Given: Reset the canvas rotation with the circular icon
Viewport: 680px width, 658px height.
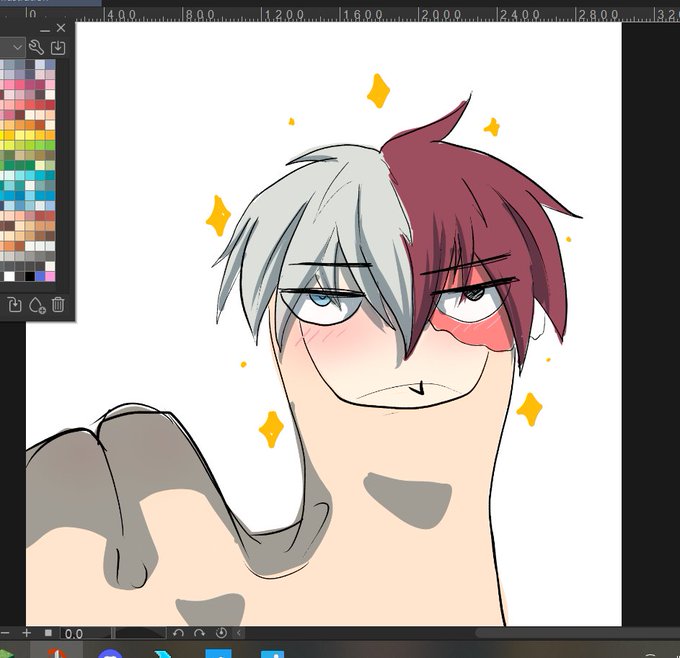Looking at the screenshot, I should 221,633.
